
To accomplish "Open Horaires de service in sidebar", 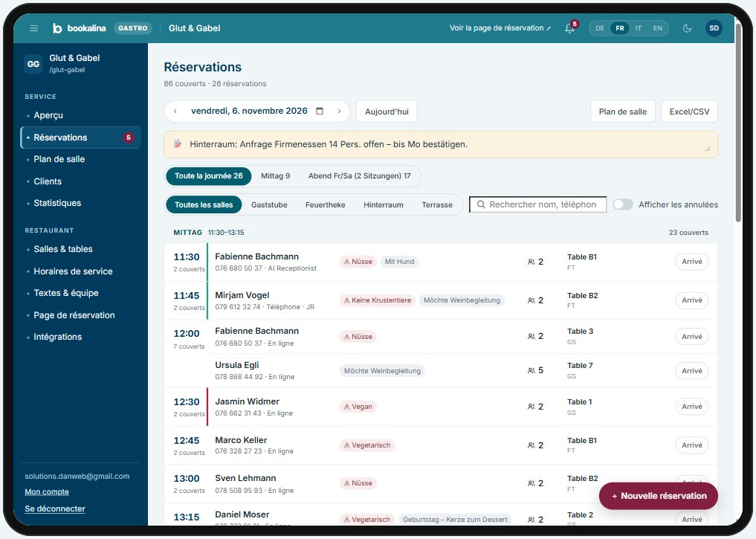I will coord(80,271).
